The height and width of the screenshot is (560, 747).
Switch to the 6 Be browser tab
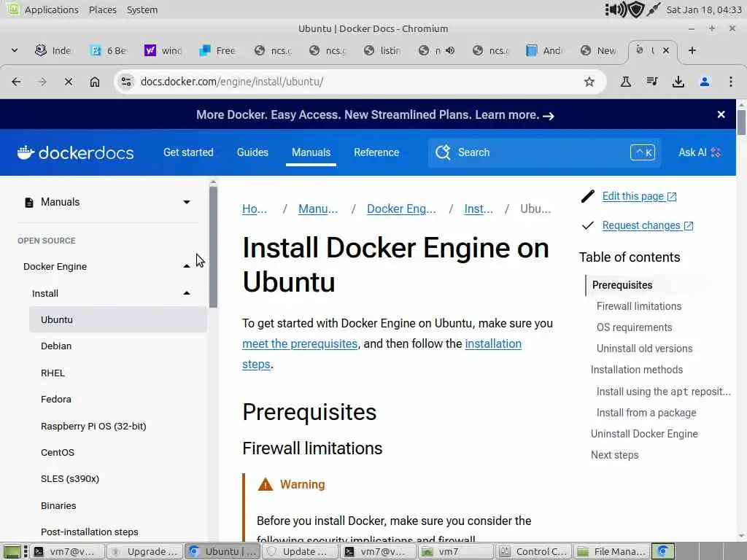(109, 50)
